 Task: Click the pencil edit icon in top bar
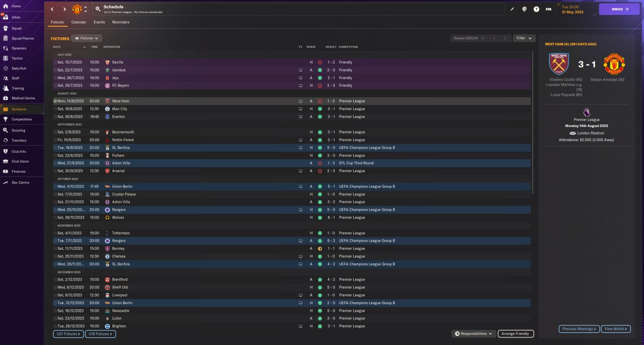pyautogui.click(x=512, y=9)
